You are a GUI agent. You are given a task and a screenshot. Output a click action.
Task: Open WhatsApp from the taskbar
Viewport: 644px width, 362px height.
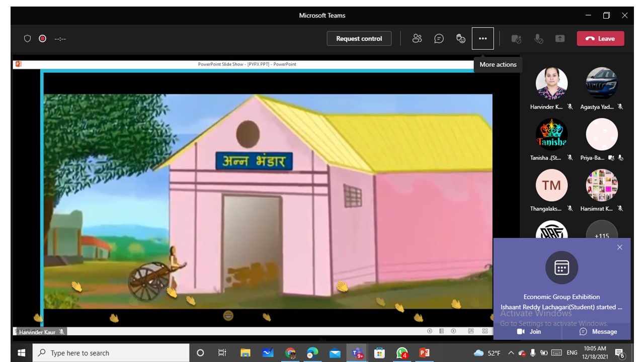click(402, 353)
